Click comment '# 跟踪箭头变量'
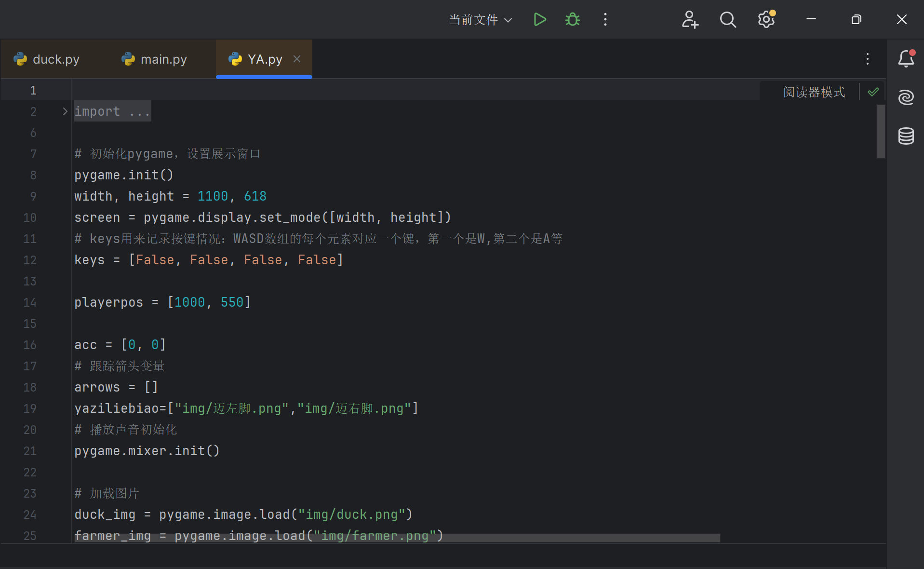 point(120,366)
